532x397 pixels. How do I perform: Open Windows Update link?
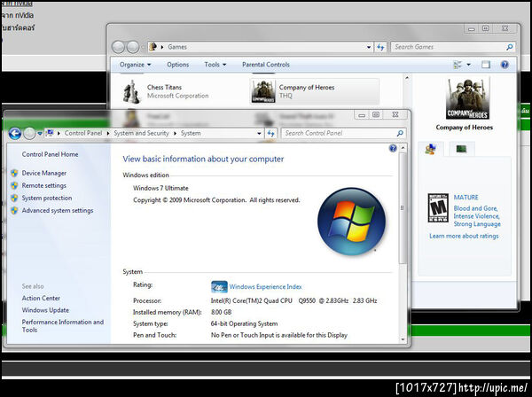click(x=45, y=310)
